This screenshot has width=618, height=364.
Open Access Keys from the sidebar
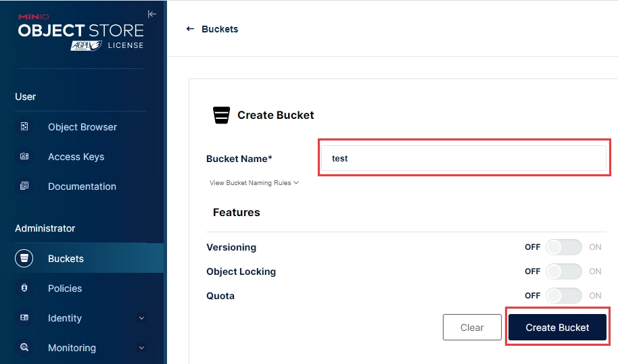(x=76, y=157)
